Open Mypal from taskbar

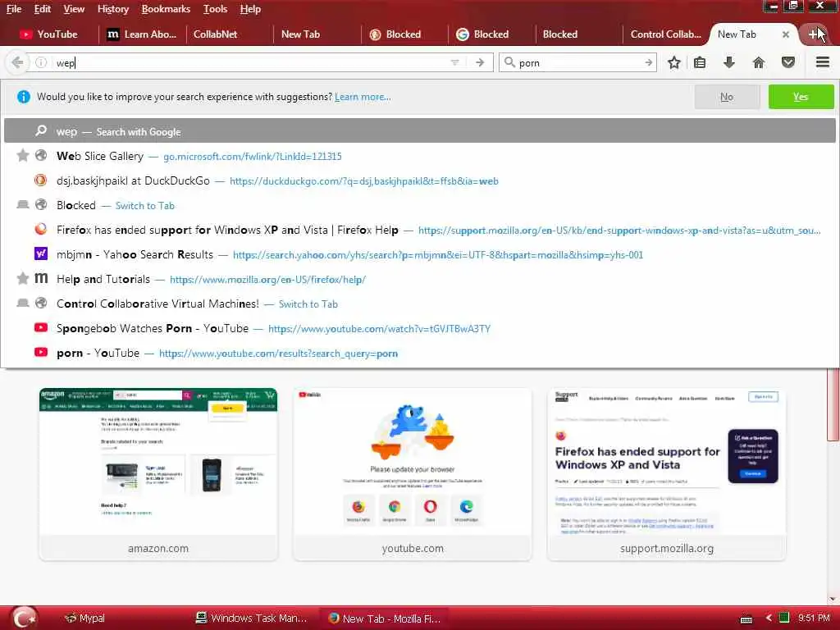point(84,619)
